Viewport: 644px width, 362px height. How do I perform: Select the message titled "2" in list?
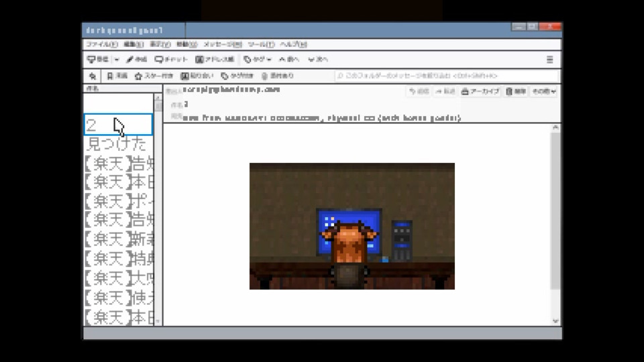pos(118,125)
